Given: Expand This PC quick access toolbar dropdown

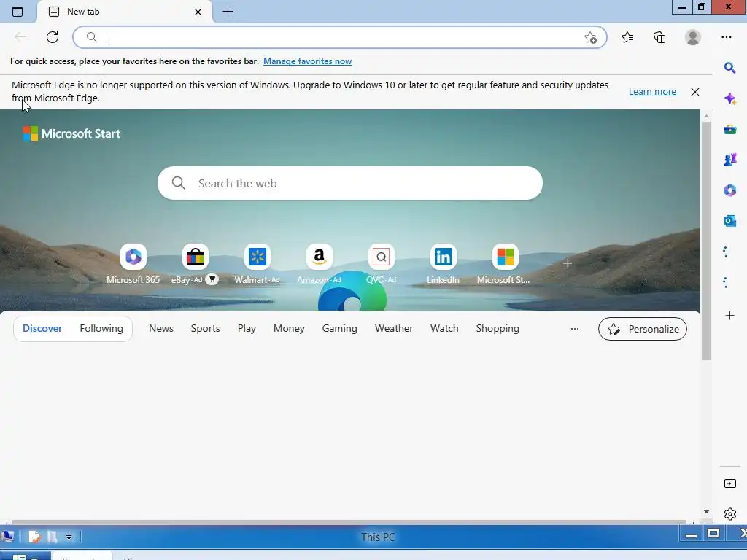Looking at the screenshot, I should coord(69,537).
